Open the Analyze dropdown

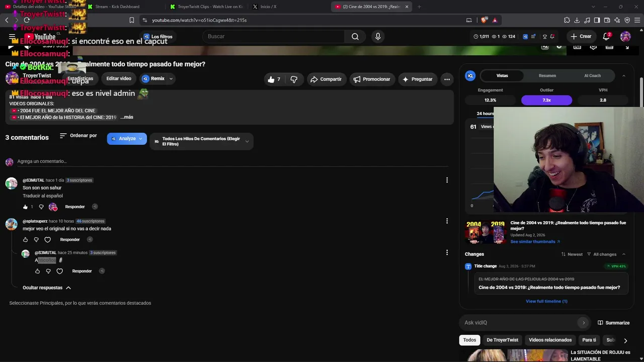tap(127, 139)
